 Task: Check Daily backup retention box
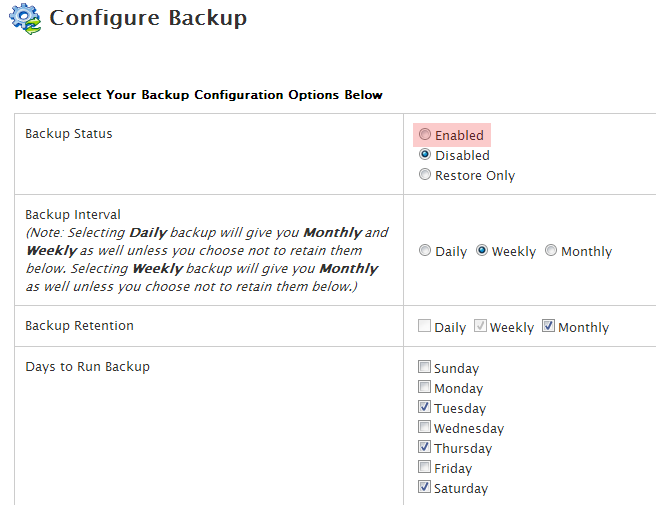(x=424, y=326)
